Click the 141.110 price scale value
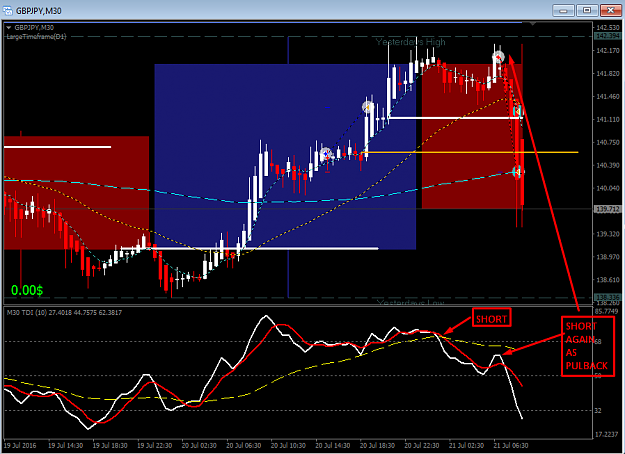This screenshot has height=454, width=625. 608,120
